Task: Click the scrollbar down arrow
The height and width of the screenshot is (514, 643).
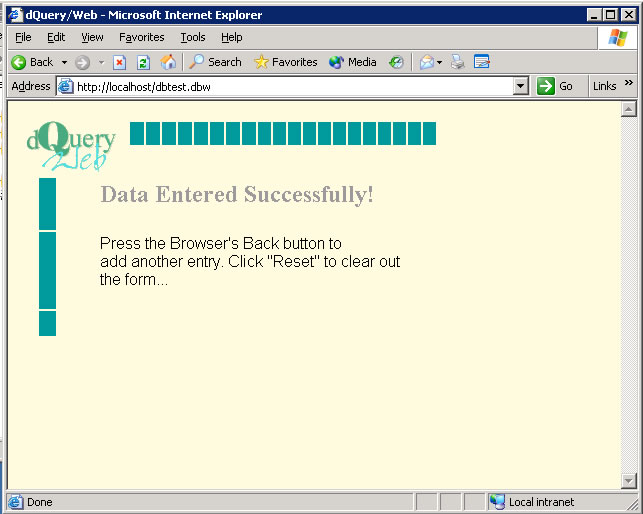Action: pyautogui.click(x=628, y=481)
